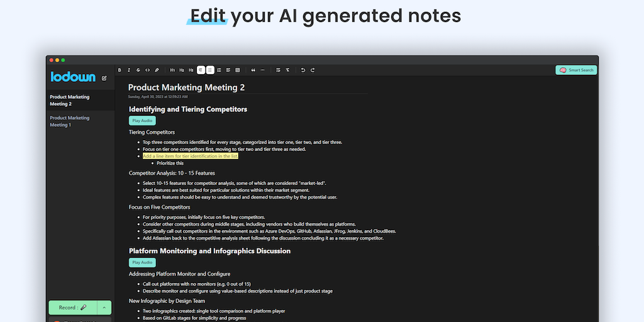Insert a task checklist

click(228, 70)
